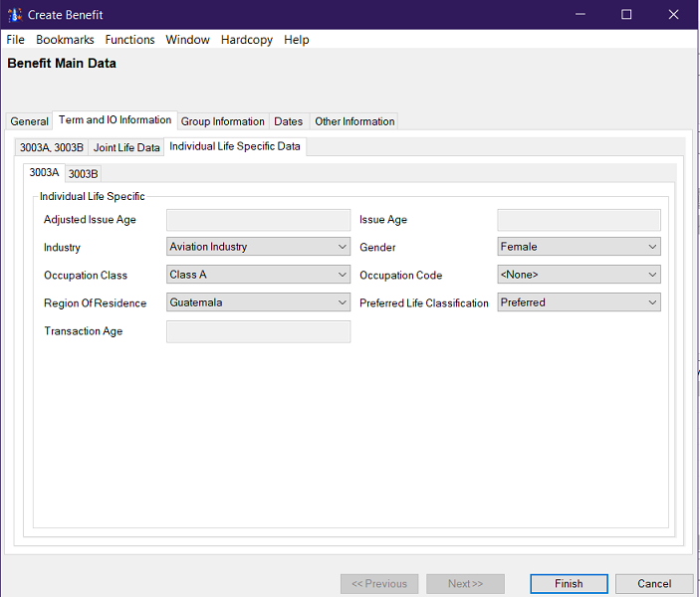Expand the Preferred Life Classification dropdown
This screenshot has width=700, height=597.
point(579,302)
